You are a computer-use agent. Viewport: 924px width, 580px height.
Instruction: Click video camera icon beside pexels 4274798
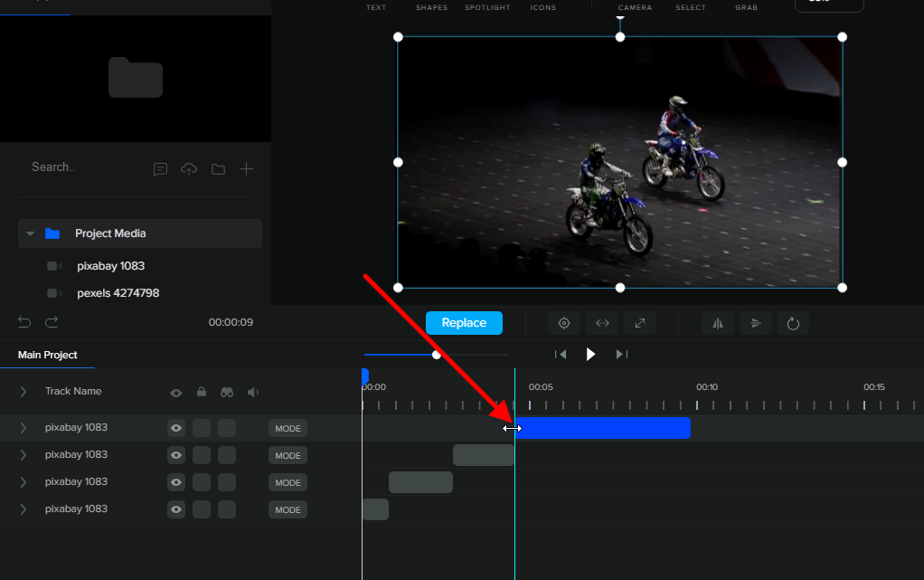tap(54, 293)
